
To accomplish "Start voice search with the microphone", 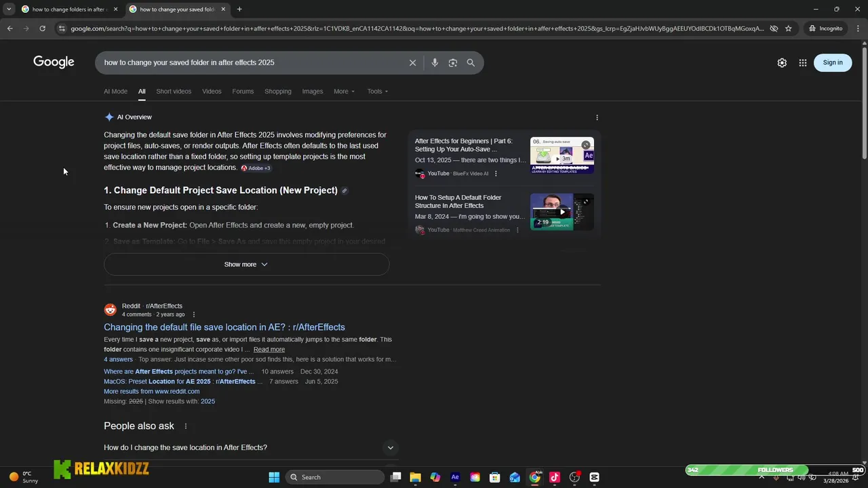I will 435,62.
